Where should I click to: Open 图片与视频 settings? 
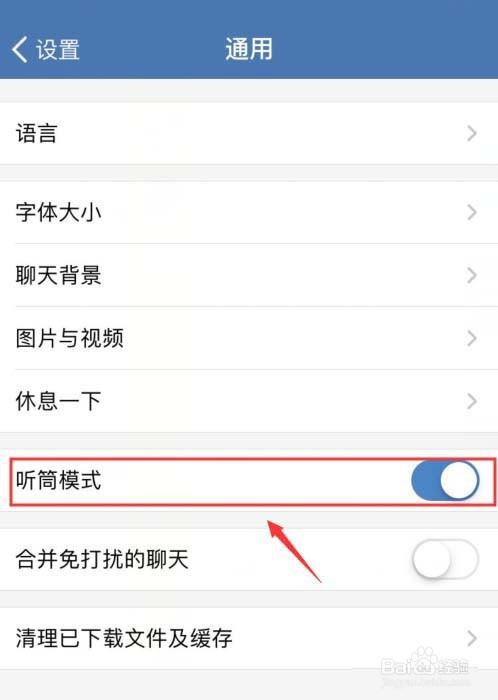249,338
